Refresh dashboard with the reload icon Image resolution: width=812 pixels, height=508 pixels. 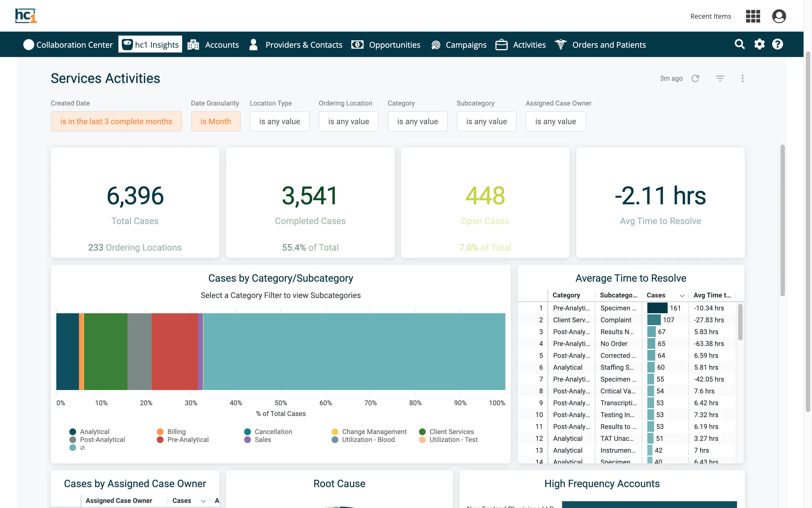click(x=695, y=78)
